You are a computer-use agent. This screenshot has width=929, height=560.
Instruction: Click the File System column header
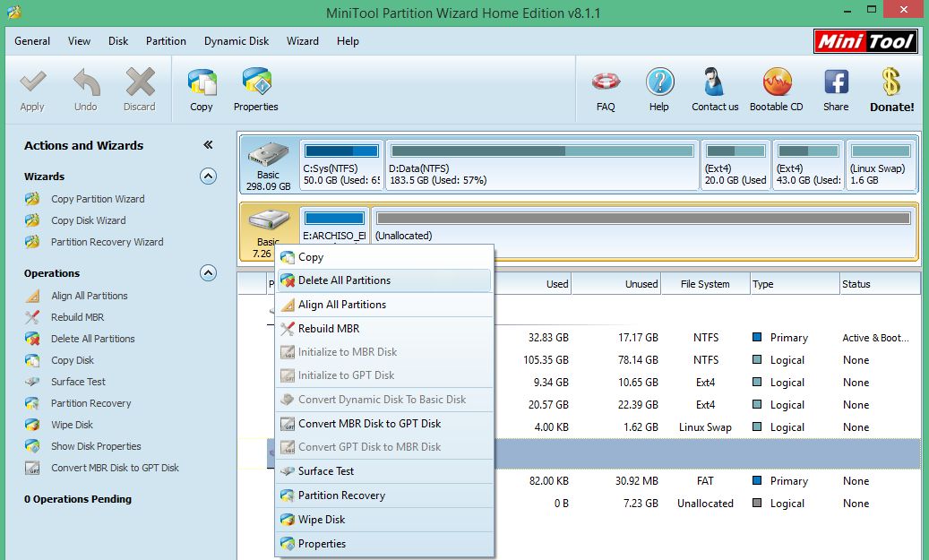tap(705, 284)
